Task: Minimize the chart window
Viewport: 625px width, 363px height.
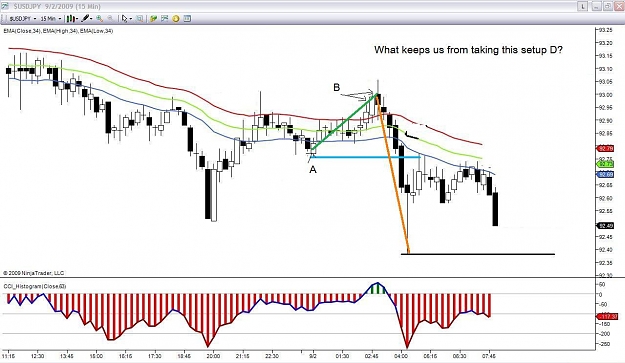Action: click(x=596, y=6)
